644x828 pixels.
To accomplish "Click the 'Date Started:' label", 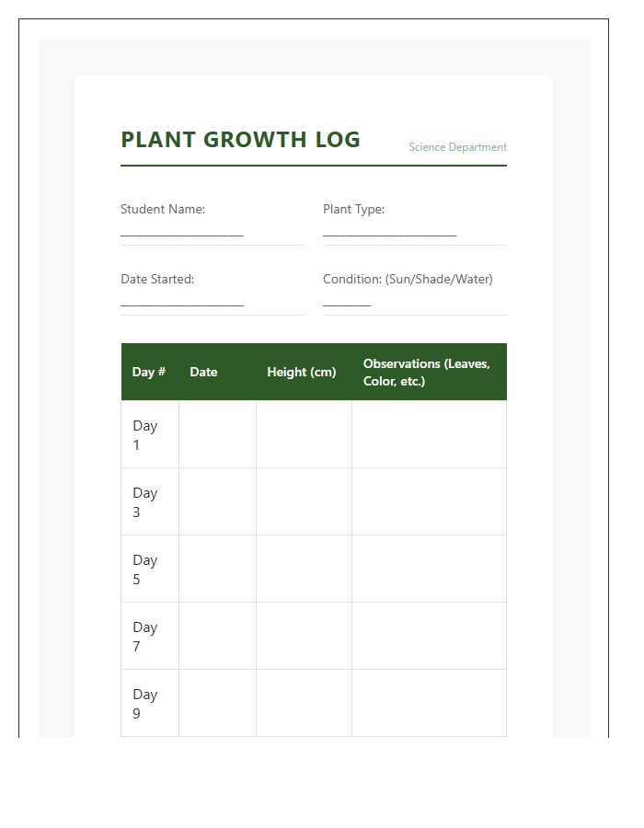I will [157, 279].
